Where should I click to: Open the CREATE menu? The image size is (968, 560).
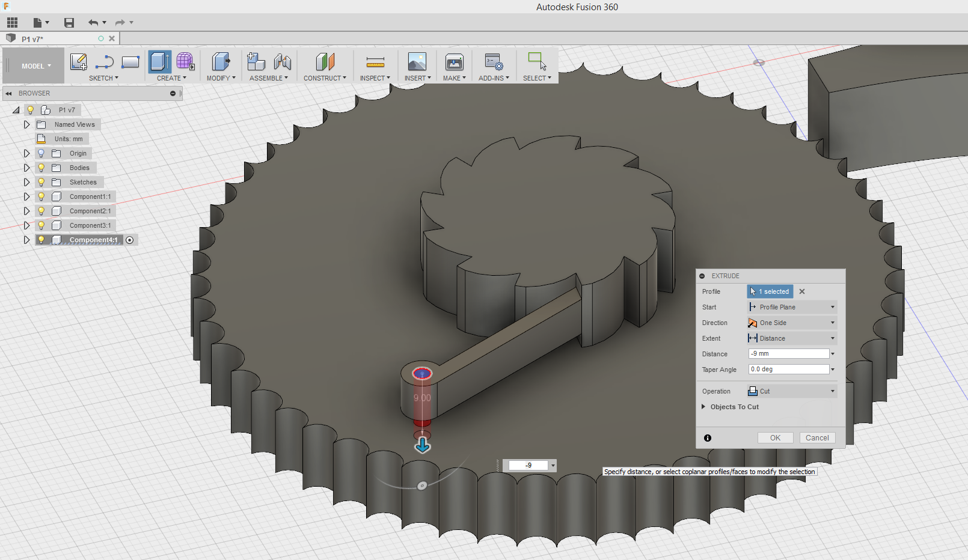click(171, 78)
